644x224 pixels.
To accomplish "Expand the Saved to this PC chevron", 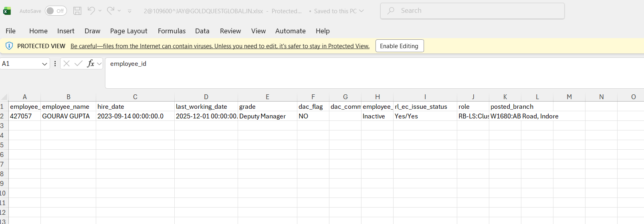I will [x=361, y=11].
